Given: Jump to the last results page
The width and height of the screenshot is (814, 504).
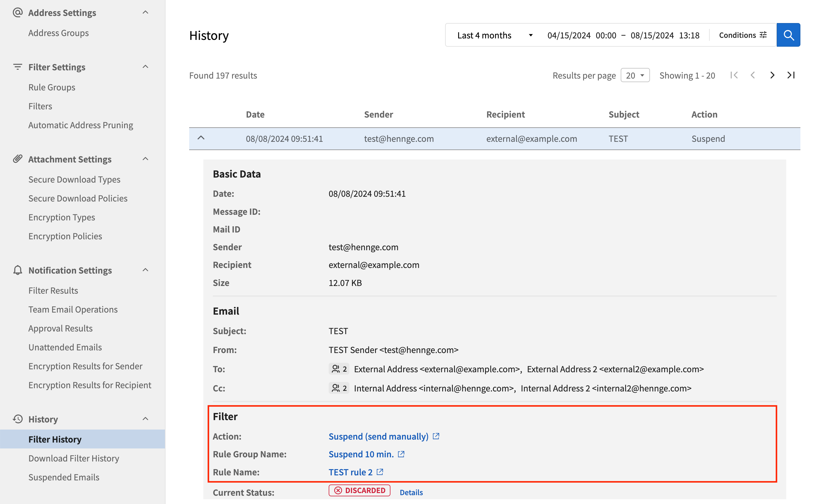Looking at the screenshot, I should pyautogui.click(x=791, y=75).
